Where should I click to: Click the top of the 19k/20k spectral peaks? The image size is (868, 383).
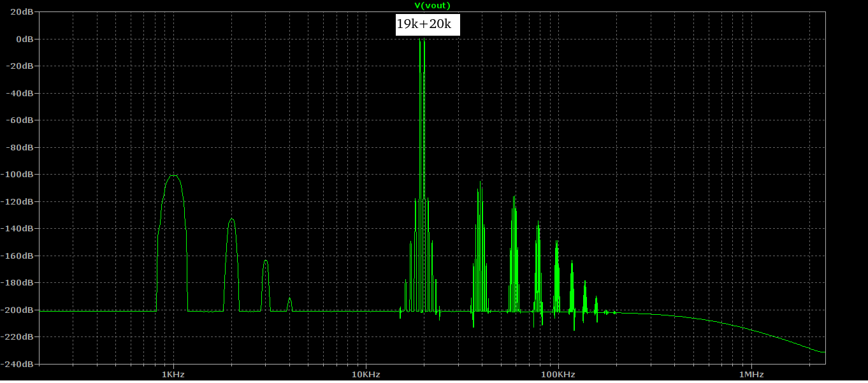(x=422, y=40)
